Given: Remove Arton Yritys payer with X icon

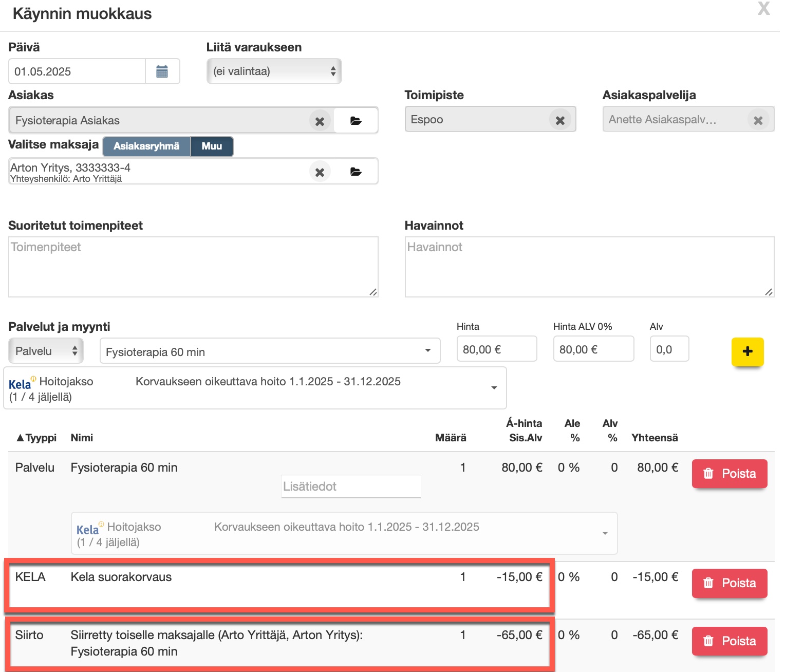Looking at the screenshot, I should [x=320, y=172].
